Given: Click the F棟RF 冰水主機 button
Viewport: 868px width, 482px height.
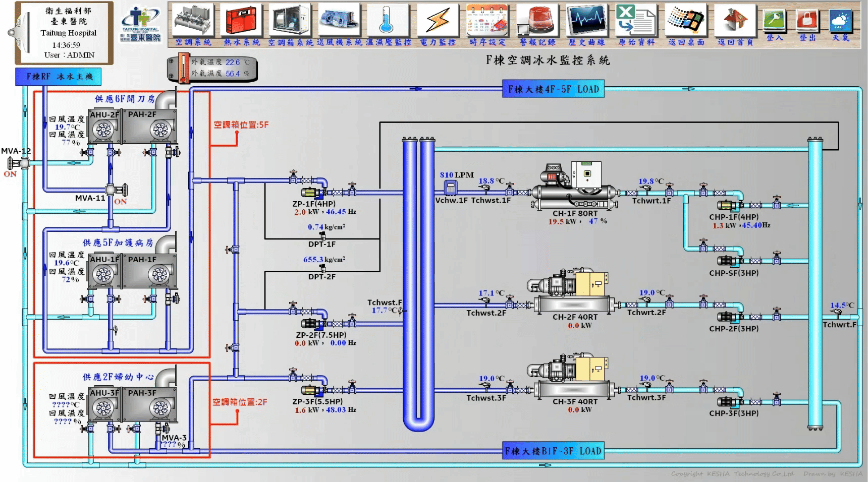Looking at the screenshot, I should click(x=59, y=77).
